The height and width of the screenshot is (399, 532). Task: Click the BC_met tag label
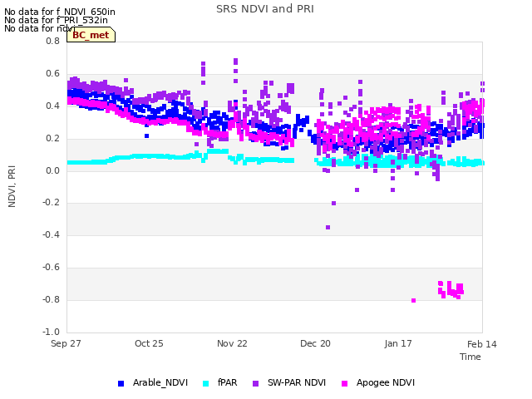91,35
